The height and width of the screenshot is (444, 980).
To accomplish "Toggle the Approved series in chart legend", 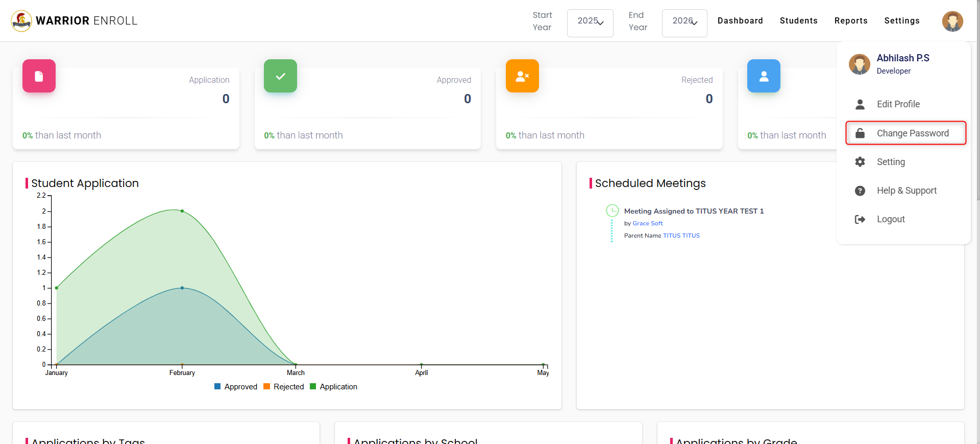I will pos(236,387).
